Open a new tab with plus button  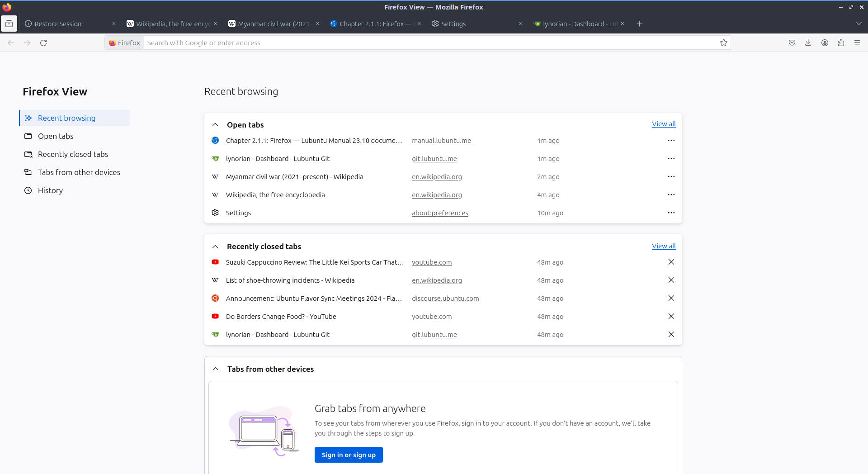click(x=639, y=24)
